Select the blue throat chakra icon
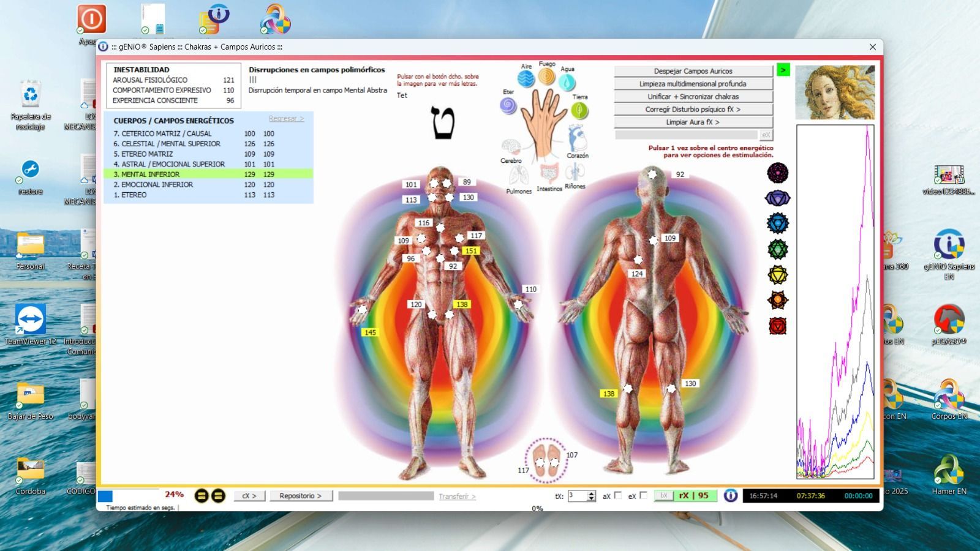980x551 pixels. tap(778, 223)
